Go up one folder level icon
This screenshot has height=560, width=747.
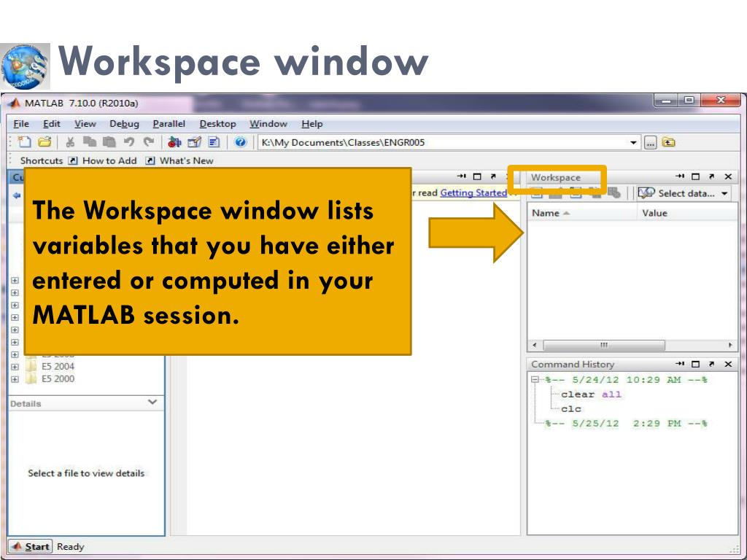pos(669,142)
